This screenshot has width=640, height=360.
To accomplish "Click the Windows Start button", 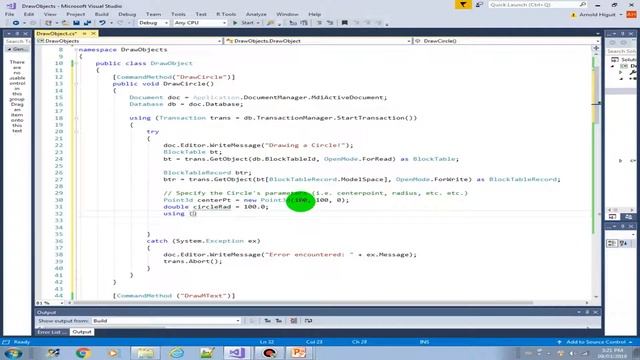I will point(13,353).
